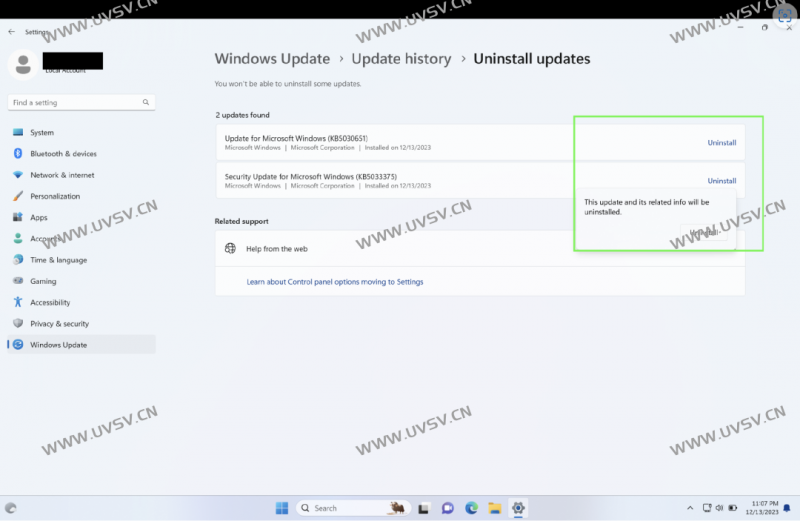Open Personalization settings
The width and height of the screenshot is (800, 521).
tap(82, 196)
